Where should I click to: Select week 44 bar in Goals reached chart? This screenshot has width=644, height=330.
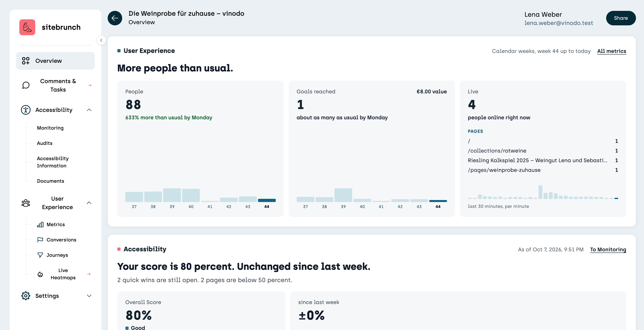coord(438,201)
